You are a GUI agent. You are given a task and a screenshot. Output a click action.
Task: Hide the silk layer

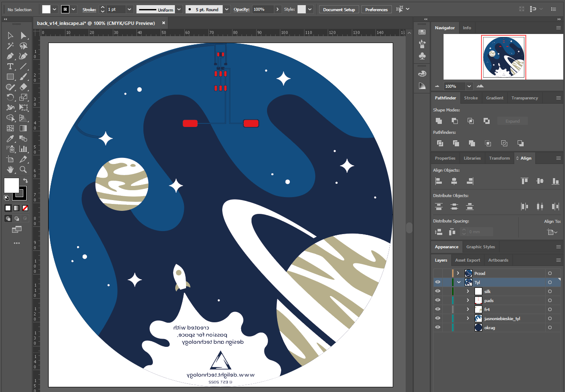438,291
